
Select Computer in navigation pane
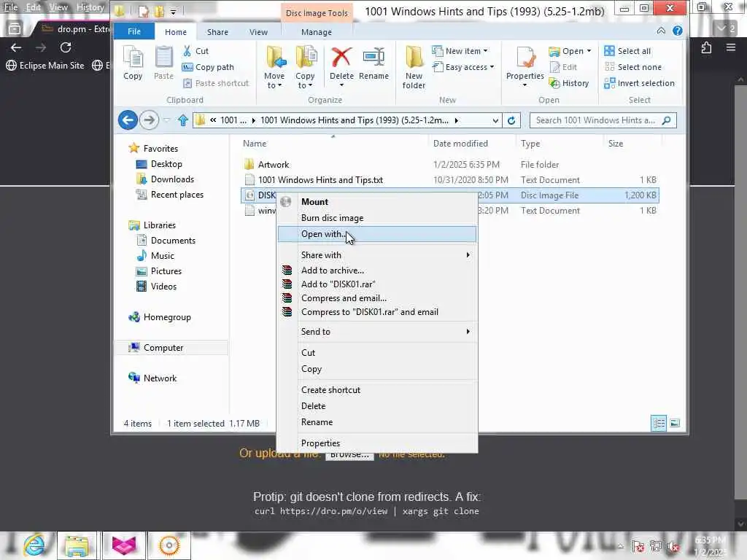pyautogui.click(x=156, y=348)
